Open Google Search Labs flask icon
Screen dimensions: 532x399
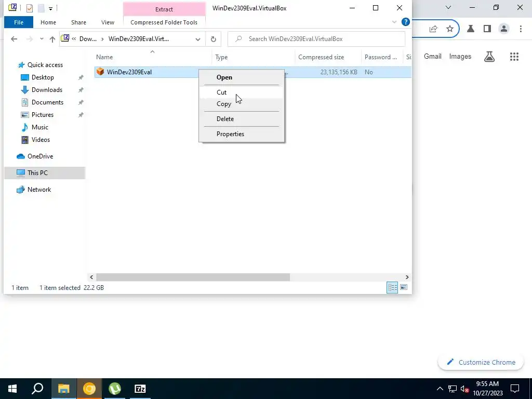click(x=489, y=56)
